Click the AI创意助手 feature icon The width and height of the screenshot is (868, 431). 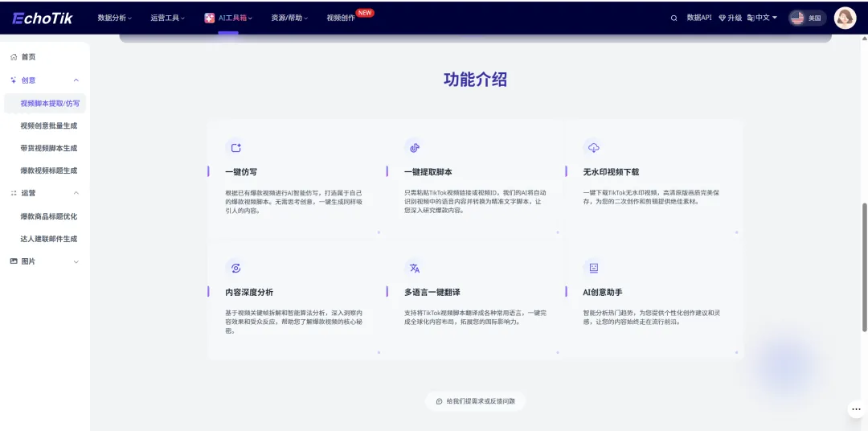pyautogui.click(x=593, y=268)
